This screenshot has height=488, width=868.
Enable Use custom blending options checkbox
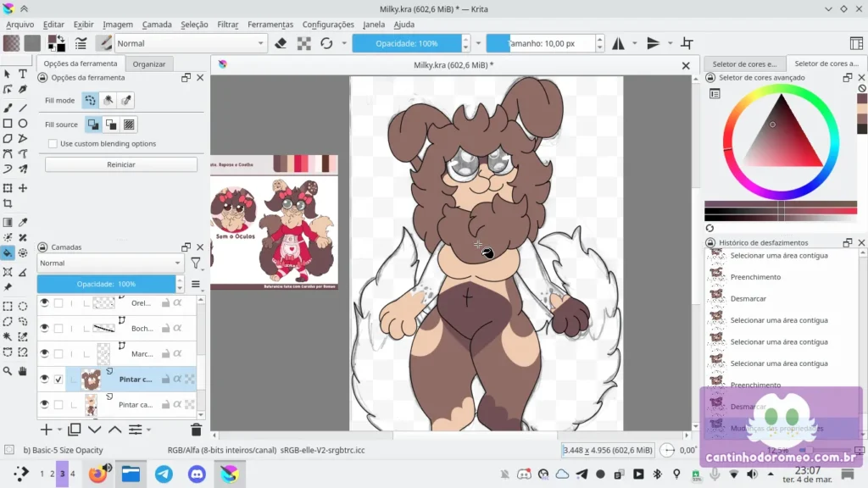(x=53, y=144)
